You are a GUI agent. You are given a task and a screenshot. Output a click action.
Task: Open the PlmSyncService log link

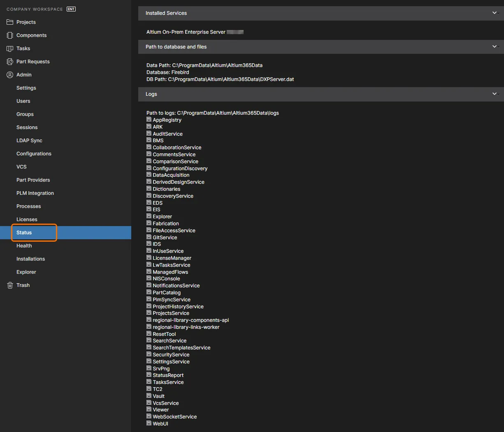[x=172, y=300]
